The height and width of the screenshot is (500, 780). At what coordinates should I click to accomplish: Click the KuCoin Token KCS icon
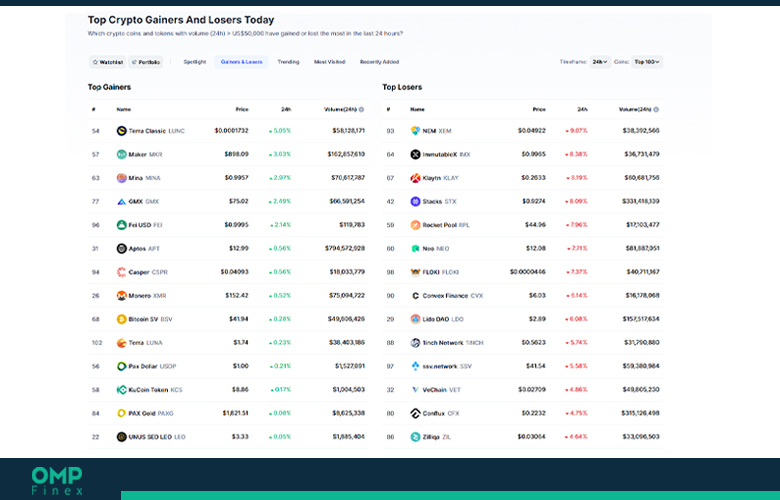pos(121,390)
